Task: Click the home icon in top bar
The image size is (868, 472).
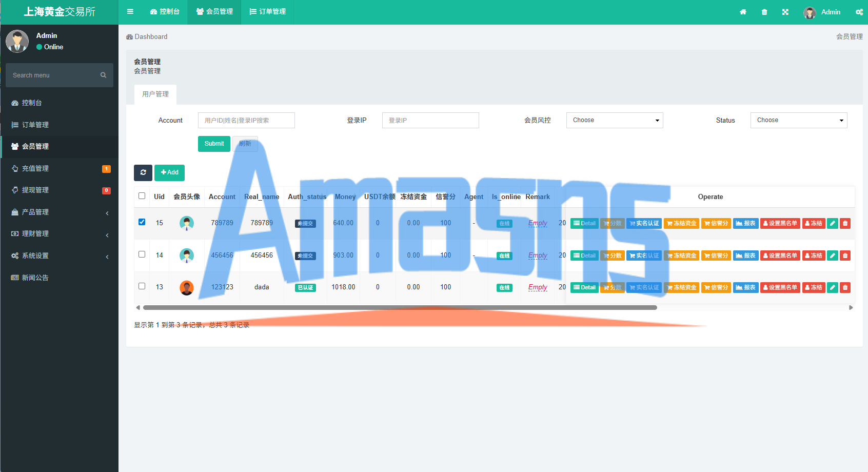Action: [743, 12]
